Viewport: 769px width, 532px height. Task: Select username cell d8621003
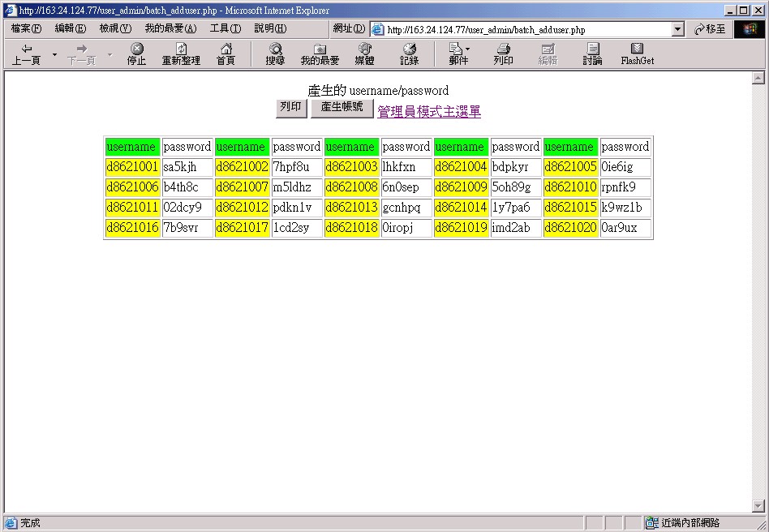coord(351,167)
